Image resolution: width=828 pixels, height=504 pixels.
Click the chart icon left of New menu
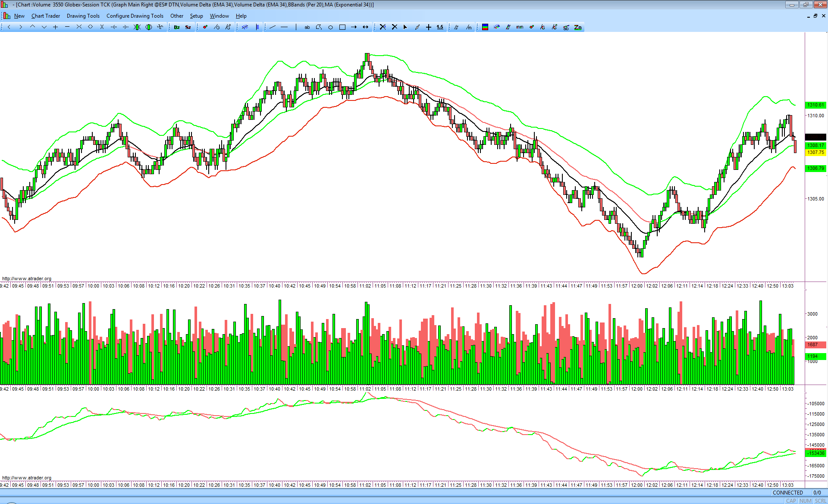(x=6, y=16)
